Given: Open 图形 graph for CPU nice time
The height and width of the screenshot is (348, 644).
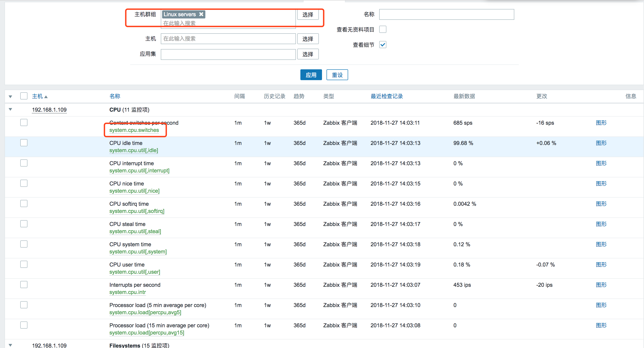Looking at the screenshot, I should click(601, 183).
